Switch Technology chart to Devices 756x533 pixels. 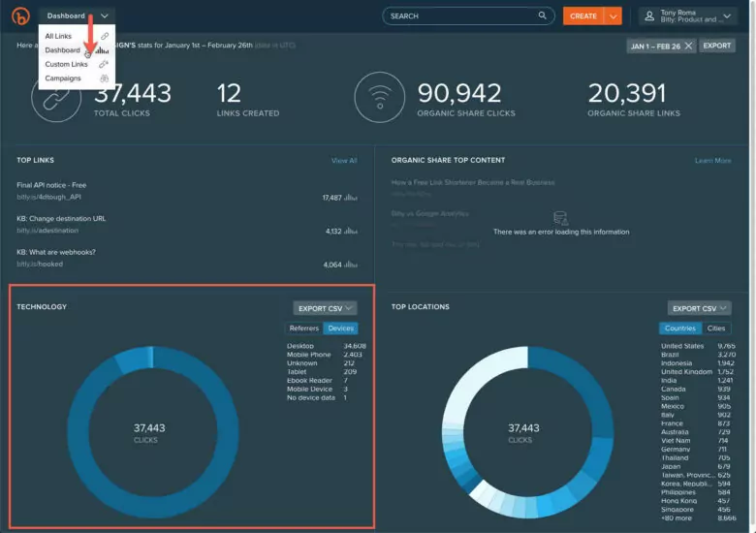point(341,329)
